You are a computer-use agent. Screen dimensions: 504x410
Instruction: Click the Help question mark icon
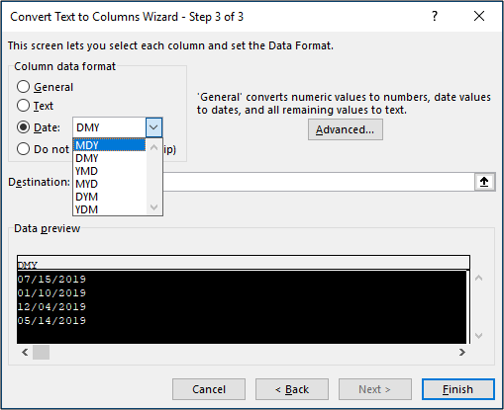point(434,16)
